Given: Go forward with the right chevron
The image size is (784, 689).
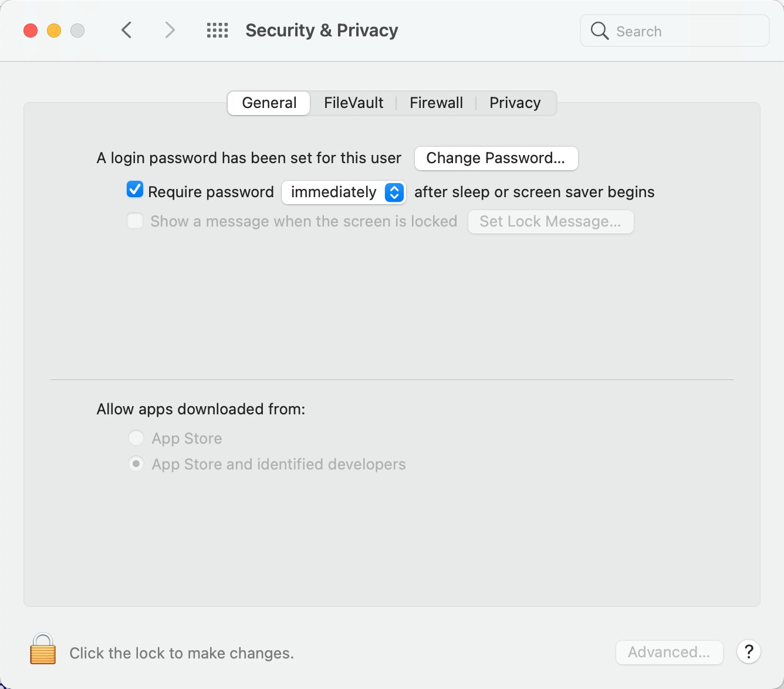Looking at the screenshot, I should point(170,30).
